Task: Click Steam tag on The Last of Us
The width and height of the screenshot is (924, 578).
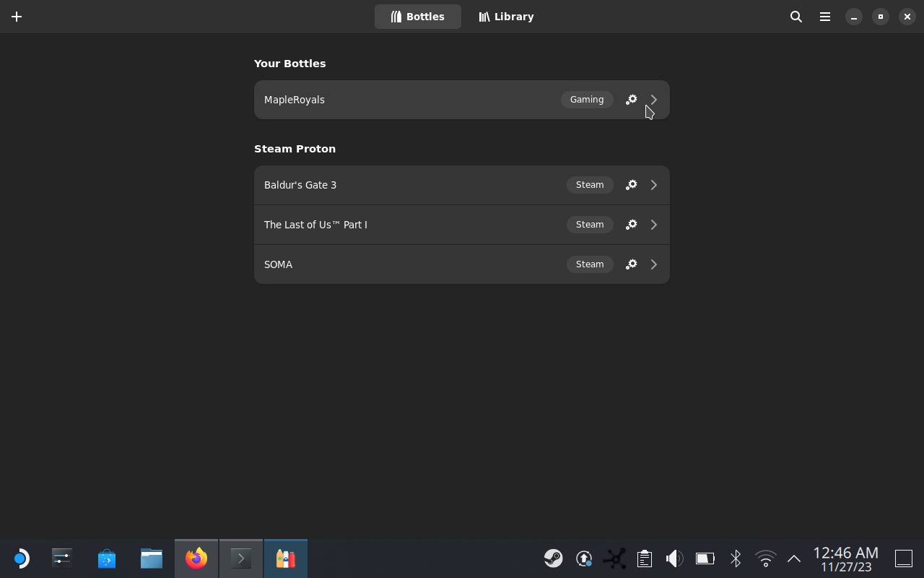Action: click(590, 225)
